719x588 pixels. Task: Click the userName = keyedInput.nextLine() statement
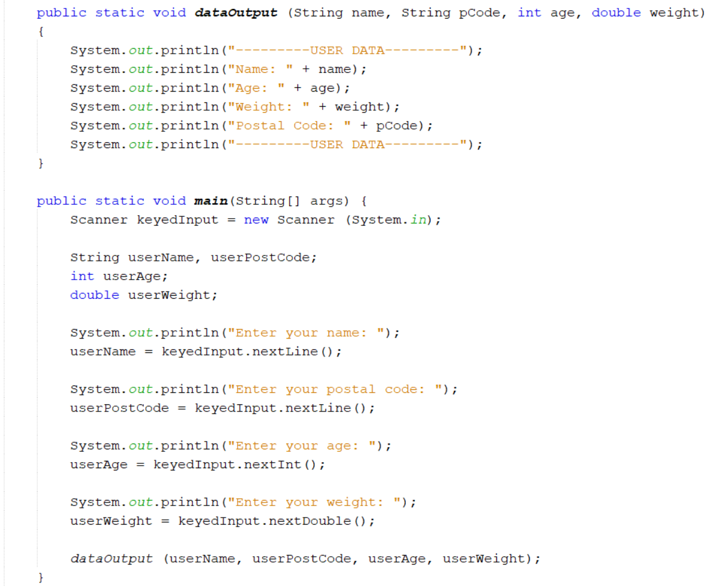(206, 351)
